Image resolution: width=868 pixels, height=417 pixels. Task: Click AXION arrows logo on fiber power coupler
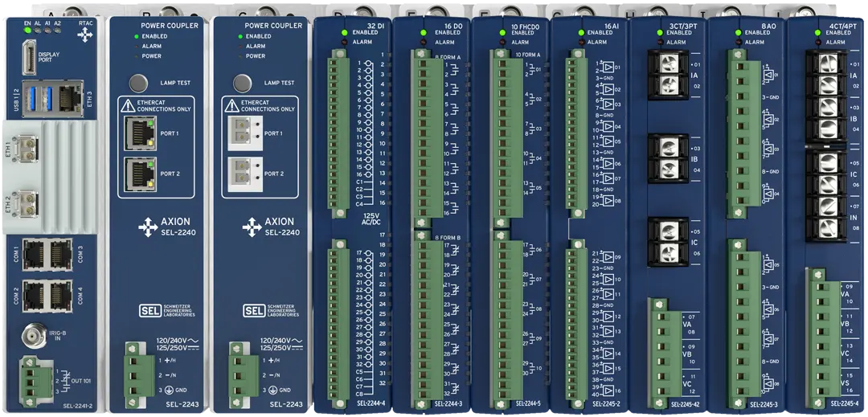(x=252, y=227)
